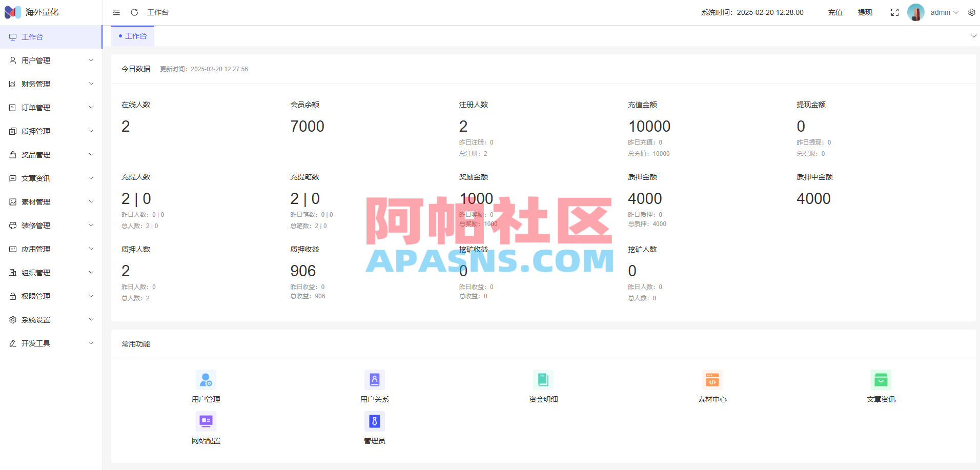Open 资金明细 from common functions

point(543,379)
